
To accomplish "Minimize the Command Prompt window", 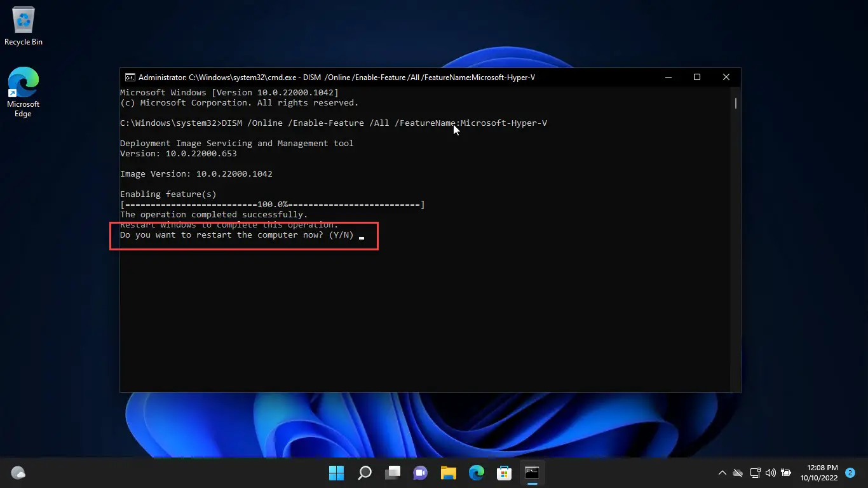I will pos(668,78).
